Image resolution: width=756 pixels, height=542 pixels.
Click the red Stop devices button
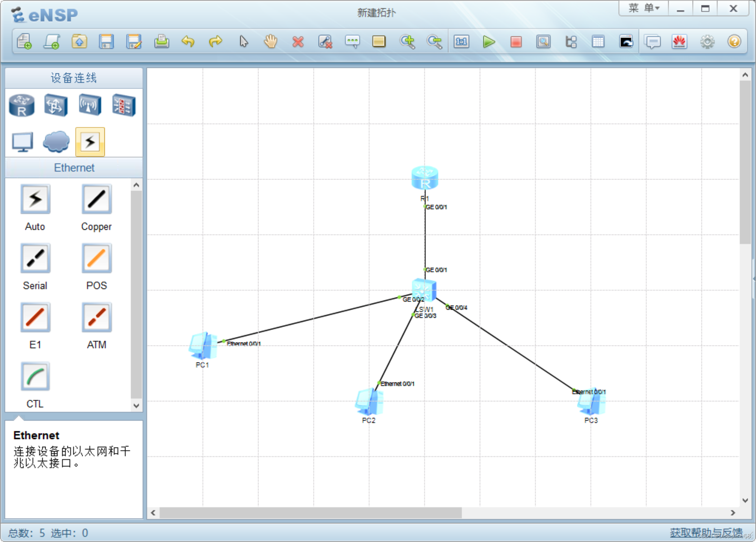pyautogui.click(x=516, y=42)
